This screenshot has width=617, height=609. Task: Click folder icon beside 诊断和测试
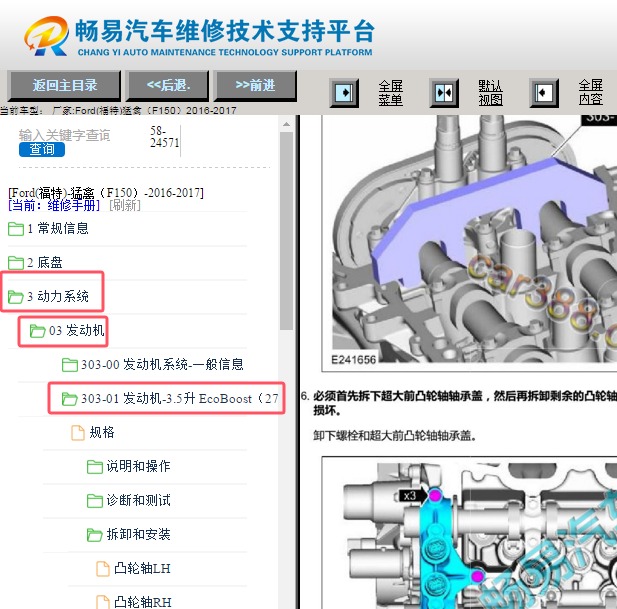tap(95, 501)
